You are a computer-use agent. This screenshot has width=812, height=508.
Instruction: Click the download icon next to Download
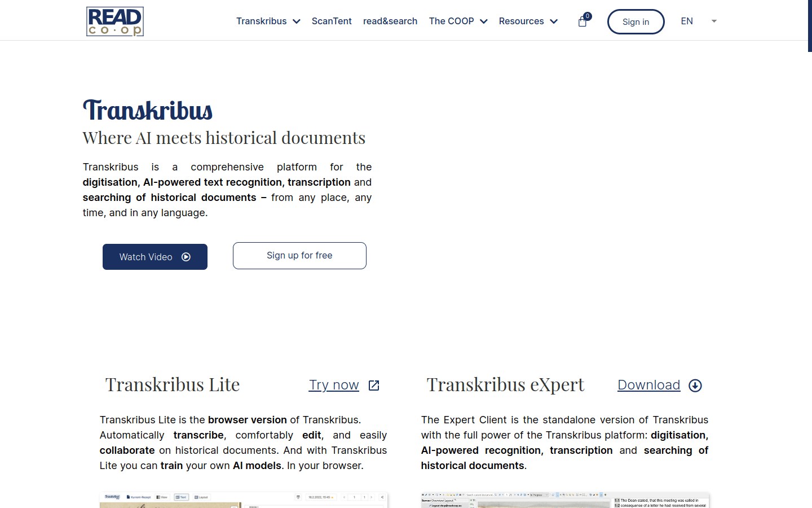tap(695, 385)
